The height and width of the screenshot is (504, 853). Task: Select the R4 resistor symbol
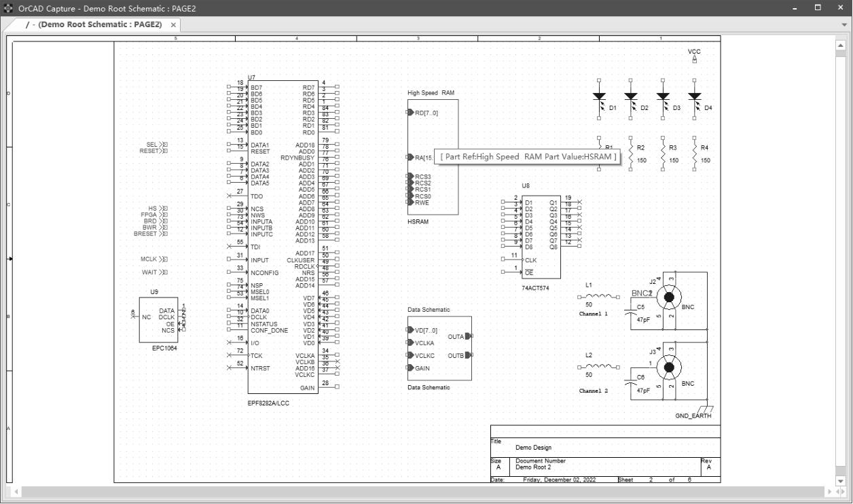pyautogui.click(x=694, y=154)
